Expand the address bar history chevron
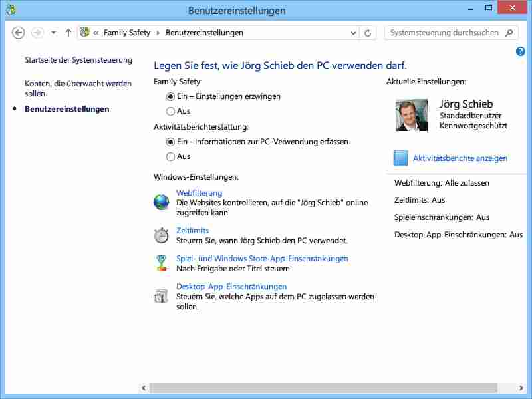The image size is (532, 399). click(353, 33)
